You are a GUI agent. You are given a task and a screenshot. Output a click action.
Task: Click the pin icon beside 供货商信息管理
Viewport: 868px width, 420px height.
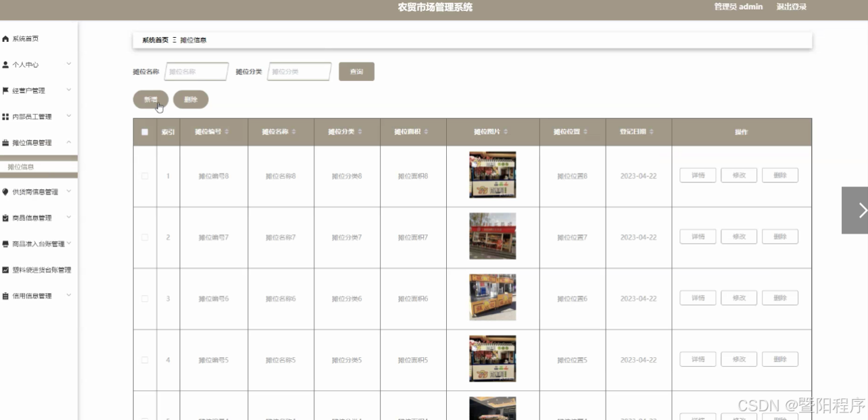click(5, 192)
